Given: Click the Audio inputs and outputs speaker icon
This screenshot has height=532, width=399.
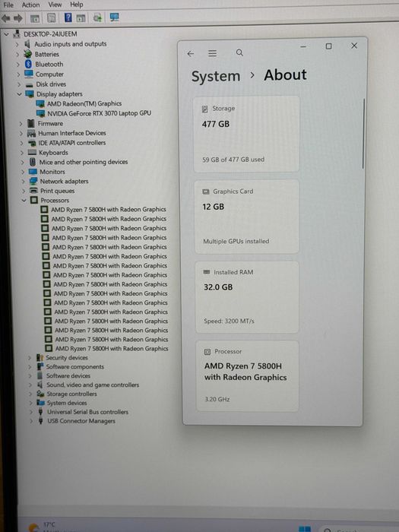Looking at the screenshot, I should (27, 44).
